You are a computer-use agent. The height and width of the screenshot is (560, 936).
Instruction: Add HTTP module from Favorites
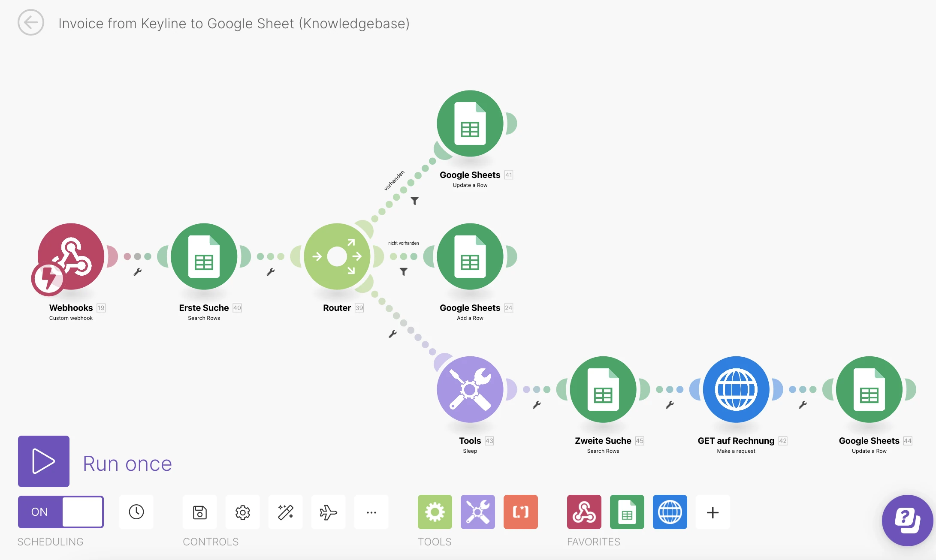670,512
